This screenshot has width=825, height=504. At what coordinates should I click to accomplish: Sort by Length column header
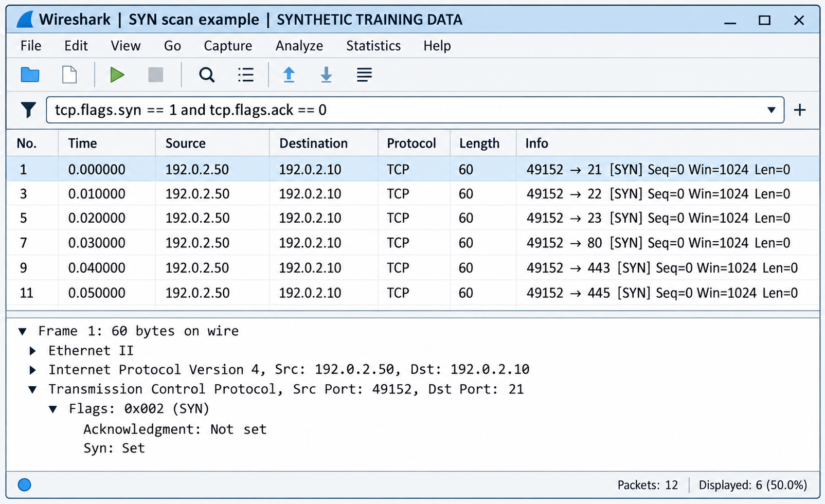[483, 143]
